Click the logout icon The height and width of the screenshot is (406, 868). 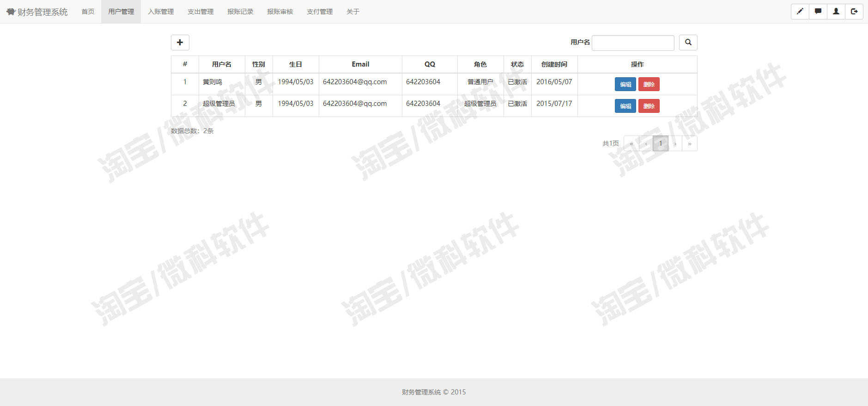854,12
